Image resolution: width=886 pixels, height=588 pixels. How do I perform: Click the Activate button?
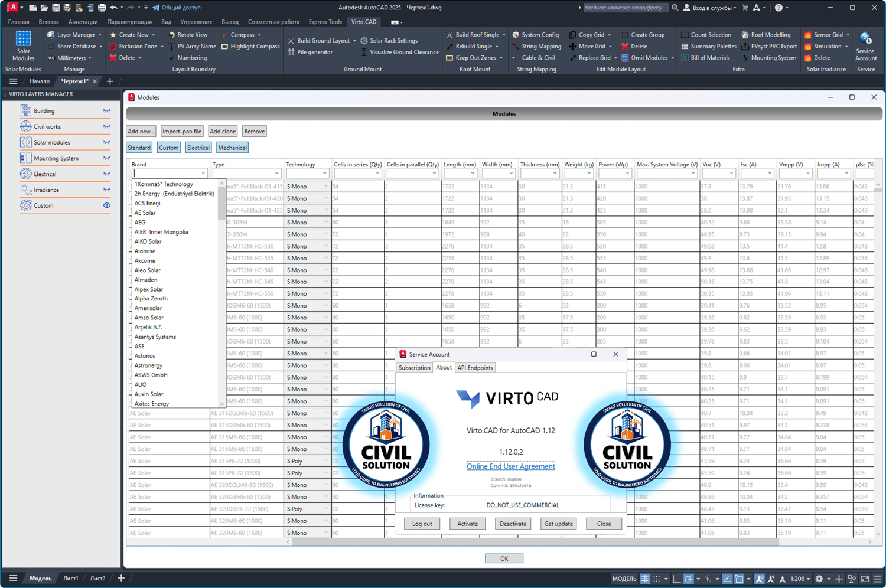click(x=467, y=524)
